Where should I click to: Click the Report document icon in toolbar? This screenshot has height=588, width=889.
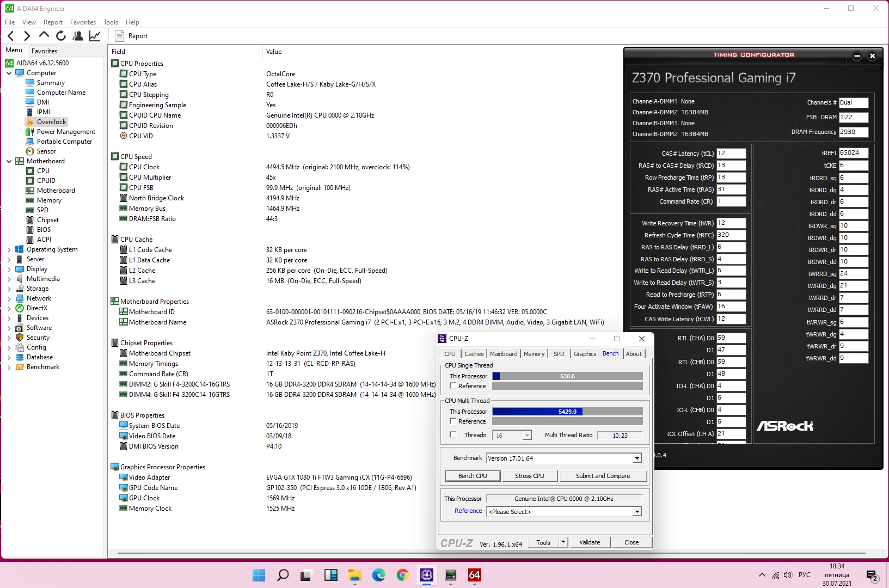[120, 36]
